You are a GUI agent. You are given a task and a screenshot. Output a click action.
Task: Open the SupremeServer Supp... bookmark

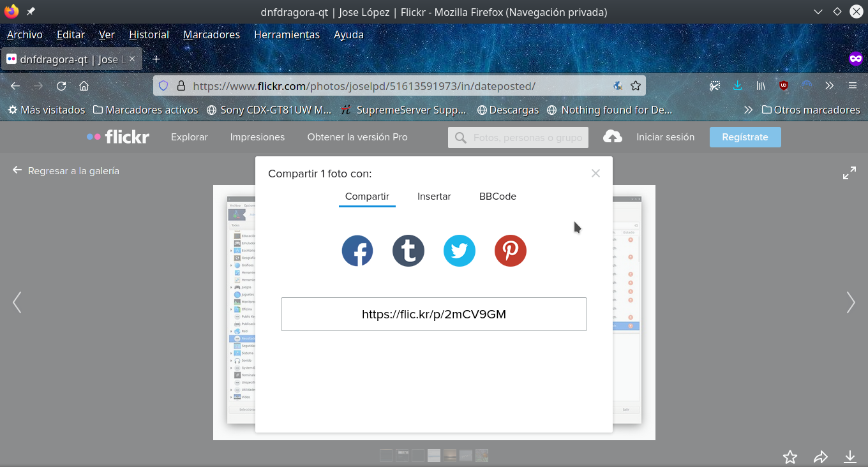pyautogui.click(x=403, y=110)
